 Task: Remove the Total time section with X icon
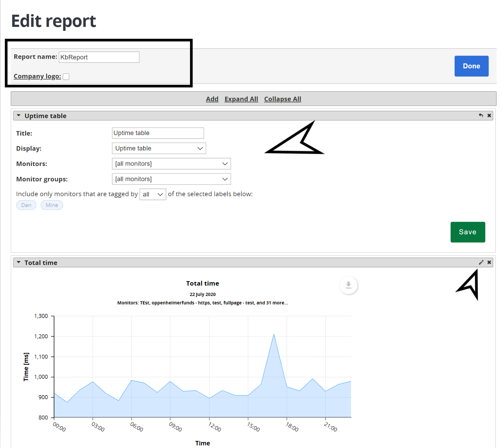coord(489,262)
